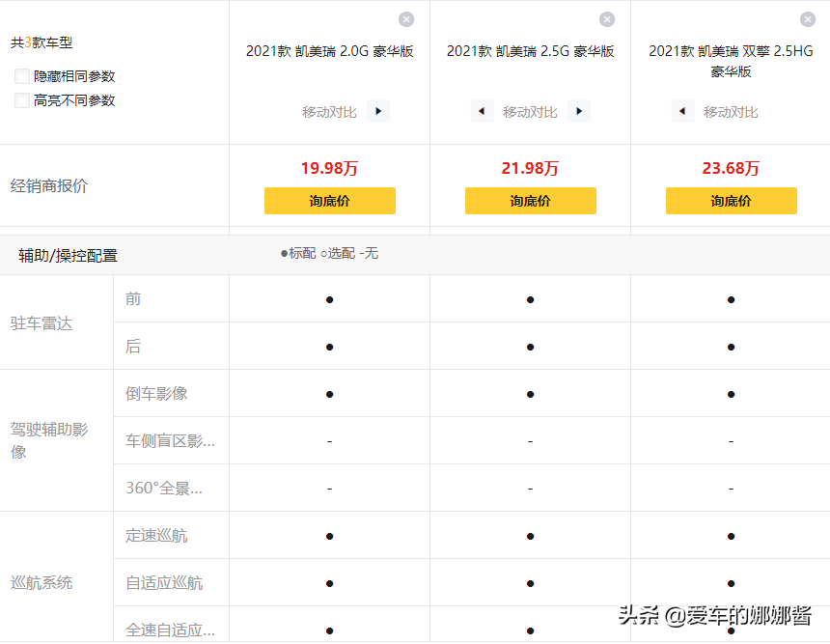
Task: Select the 驻车雷达 category label
Action: [41, 323]
